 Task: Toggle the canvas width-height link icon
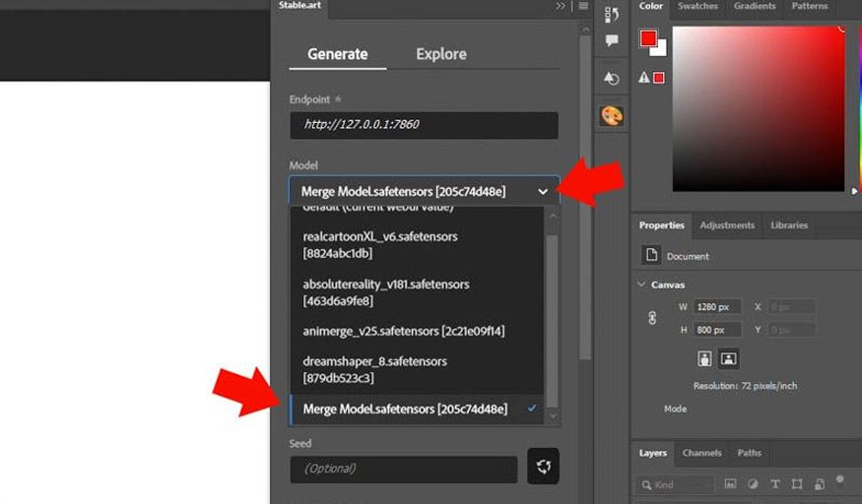tap(652, 318)
